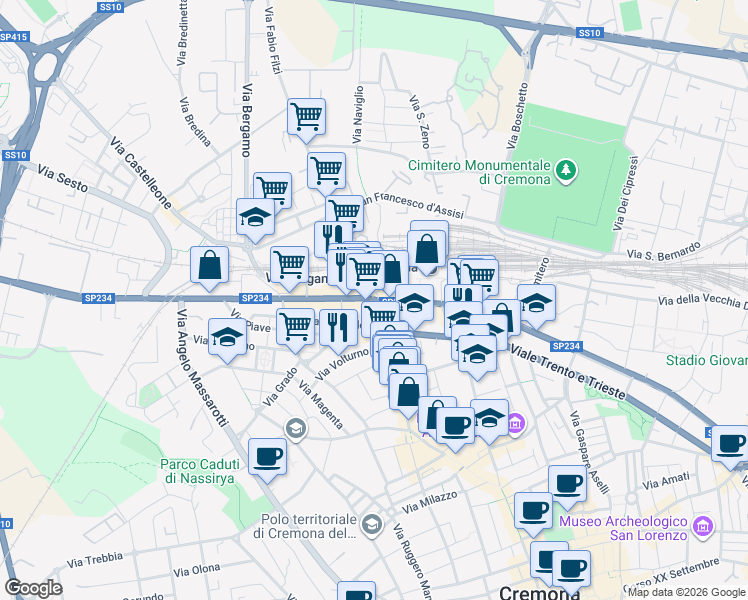748x600 pixels.
Task: Click the shopping bag marker above the left SP234 shield
Action: tap(209, 265)
